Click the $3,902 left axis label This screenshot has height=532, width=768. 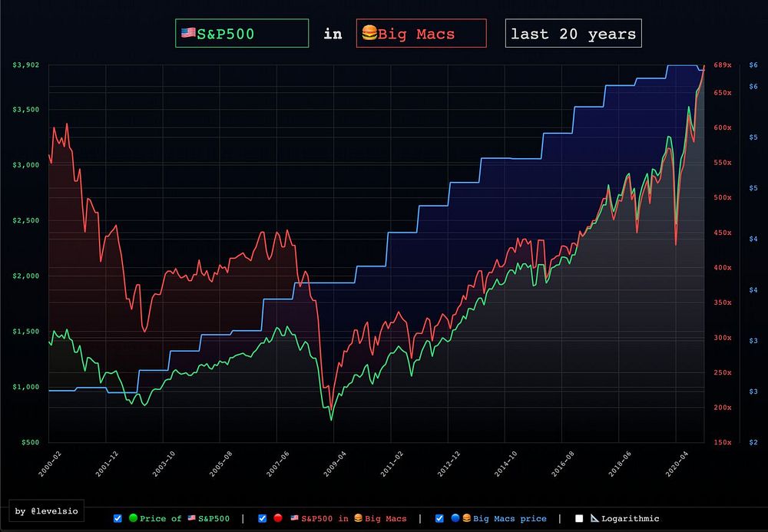[25, 64]
